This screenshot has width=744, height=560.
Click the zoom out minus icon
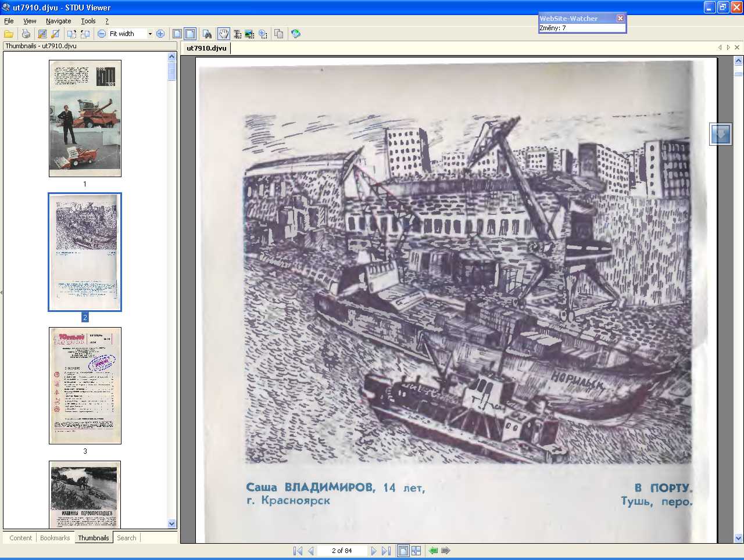[x=102, y=34]
